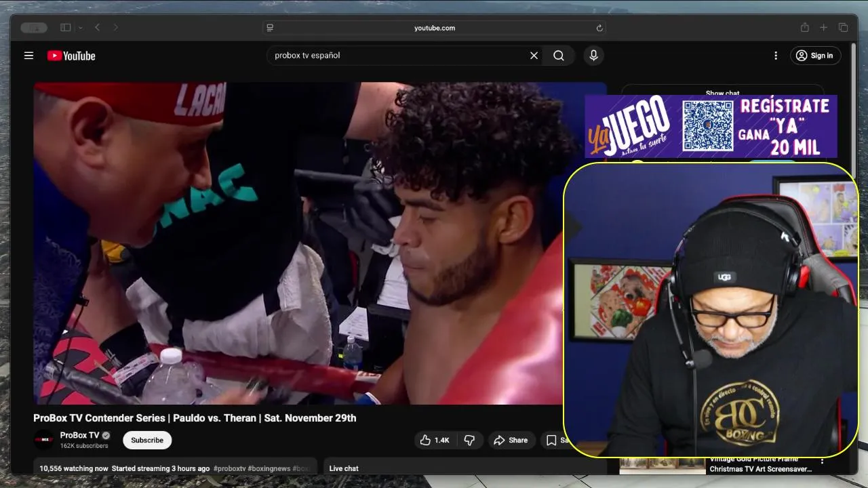Open Safari share menu
Image resolution: width=868 pixels, height=488 pixels.
tap(805, 28)
